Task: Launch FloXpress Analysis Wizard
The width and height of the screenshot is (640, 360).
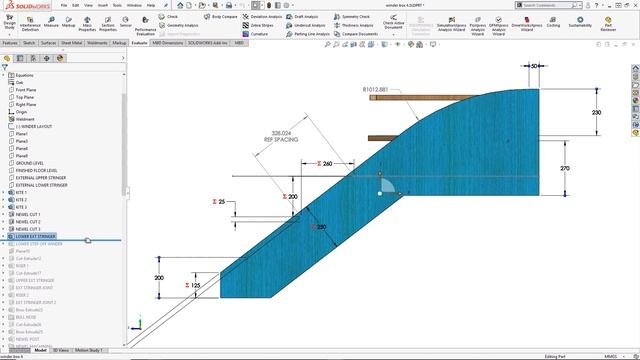Action: (478, 26)
